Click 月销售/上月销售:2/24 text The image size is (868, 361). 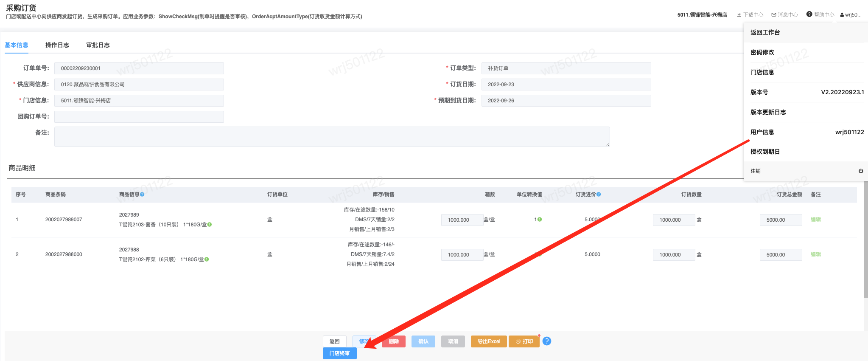coord(370,264)
